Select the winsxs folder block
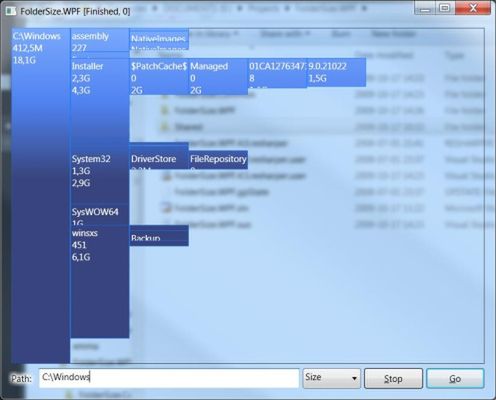The width and height of the screenshot is (496, 400). (x=100, y=282)
